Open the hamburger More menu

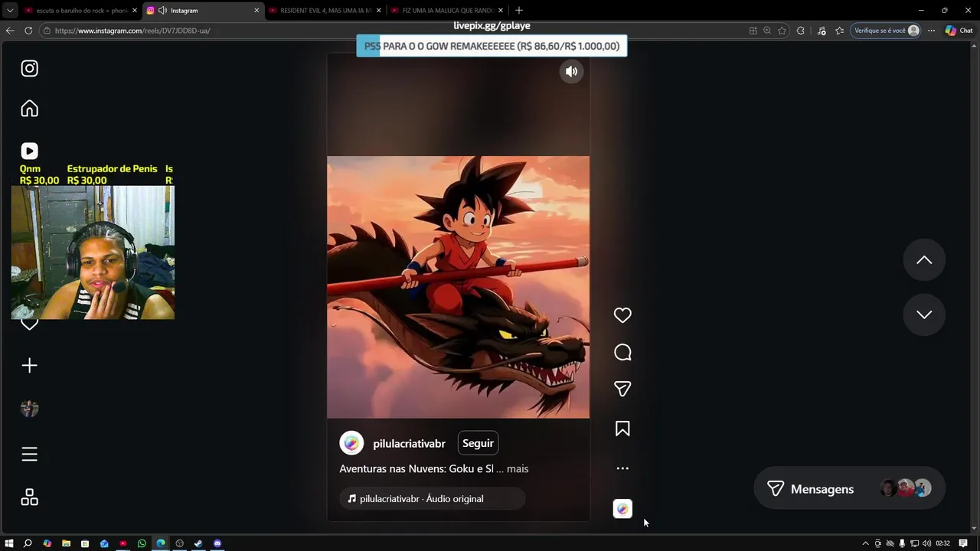click(29, 455)
